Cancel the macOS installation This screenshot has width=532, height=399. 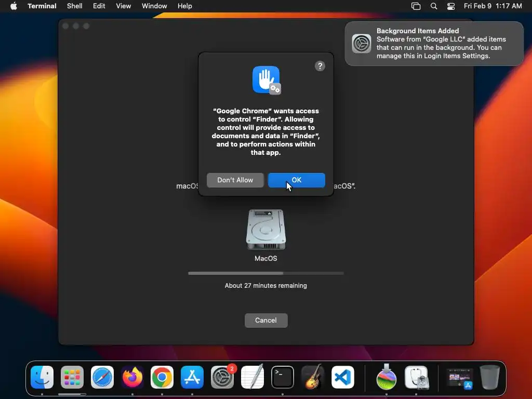pyautogui.click(x=266, y=320)
